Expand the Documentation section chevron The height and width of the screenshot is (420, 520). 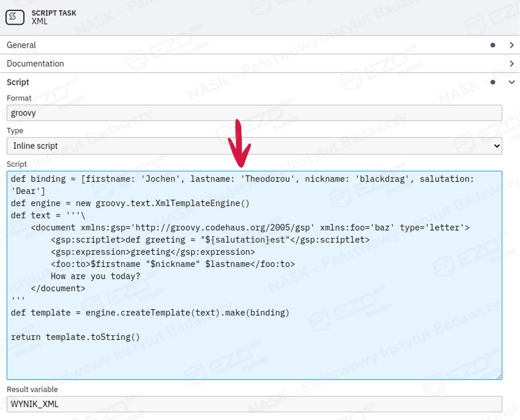511,64
